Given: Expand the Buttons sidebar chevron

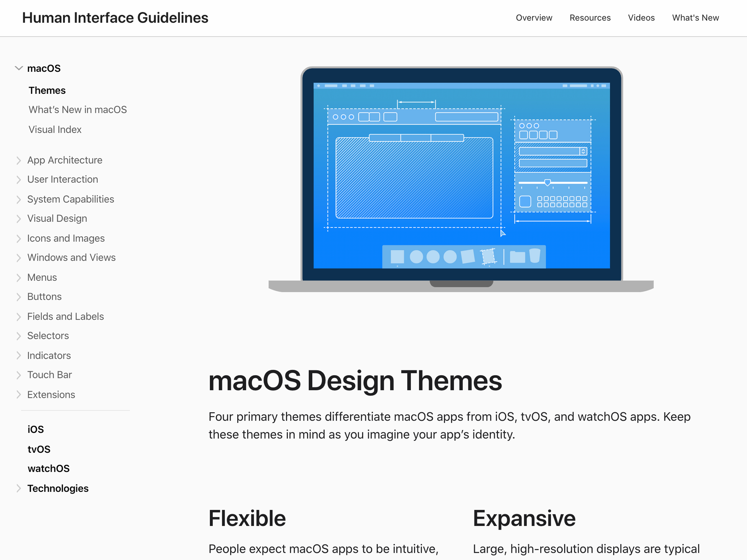Looking at the screenshot, I should (x=19, y=297).
